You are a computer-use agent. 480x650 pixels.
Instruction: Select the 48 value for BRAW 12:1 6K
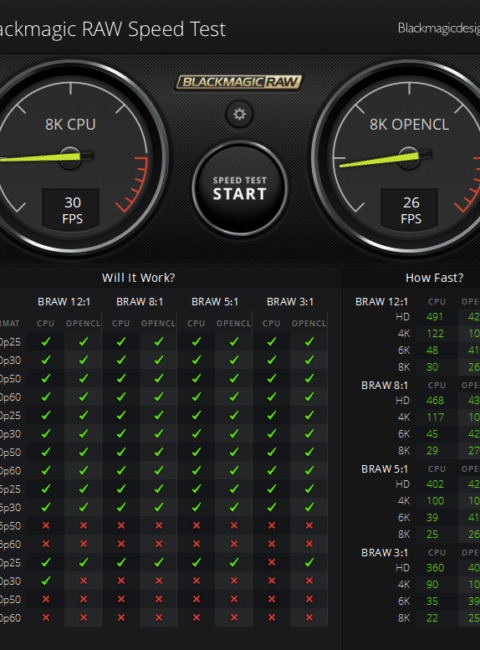(432, 350)
